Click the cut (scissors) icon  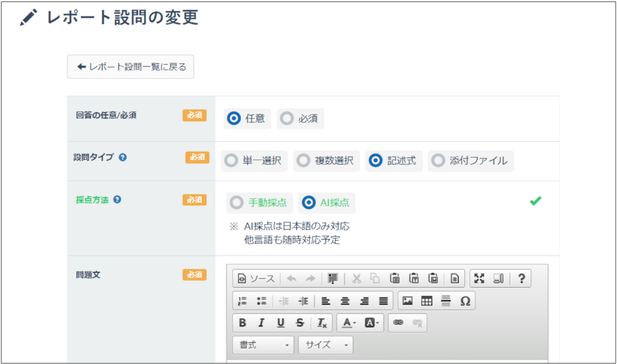click(x=357, y=279)
